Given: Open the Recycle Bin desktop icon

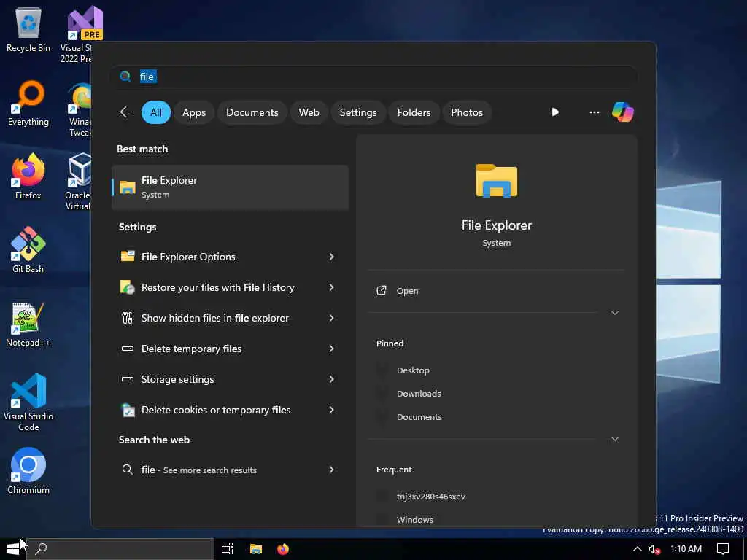Looking at the screenshot, I should click(28, 29).
